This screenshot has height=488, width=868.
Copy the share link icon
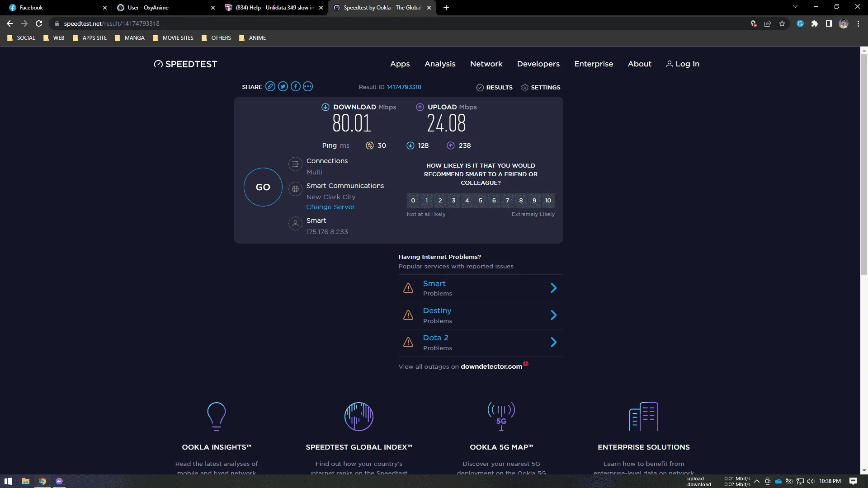270,87
